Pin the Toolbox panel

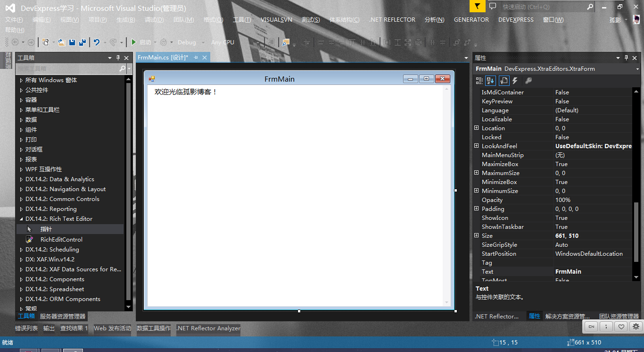pos(118,58)
